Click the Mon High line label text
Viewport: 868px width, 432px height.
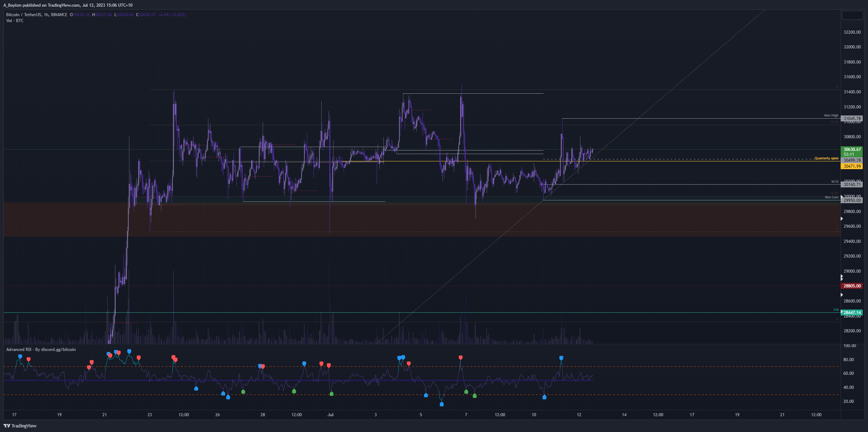[x=831, y=115]
